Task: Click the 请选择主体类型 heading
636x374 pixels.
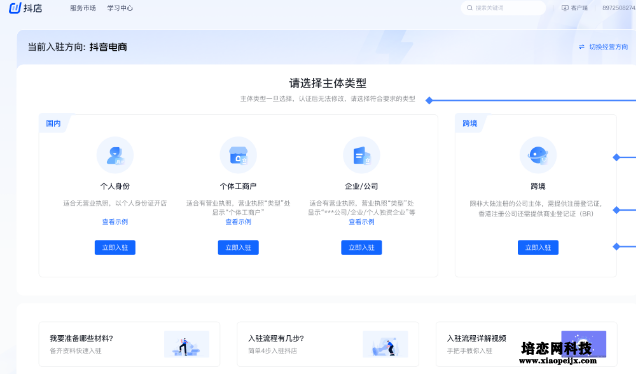Action: click(328, 83)
